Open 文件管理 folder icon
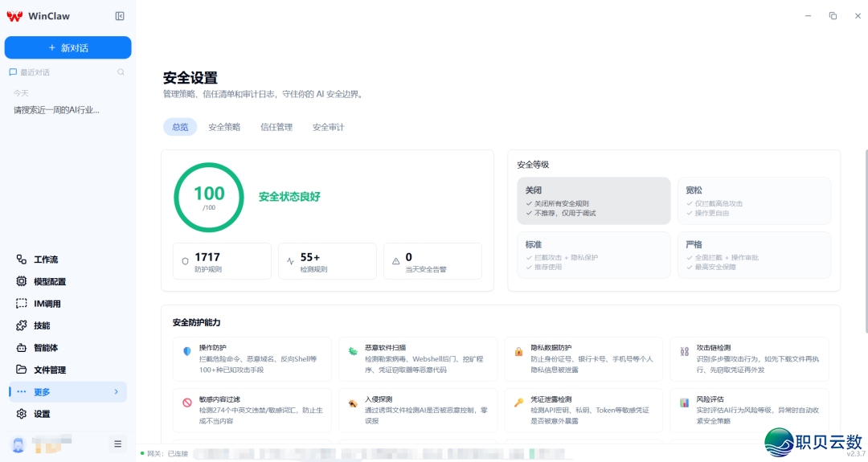This screenshot has width=868, height=462. [x=22, y=369]
